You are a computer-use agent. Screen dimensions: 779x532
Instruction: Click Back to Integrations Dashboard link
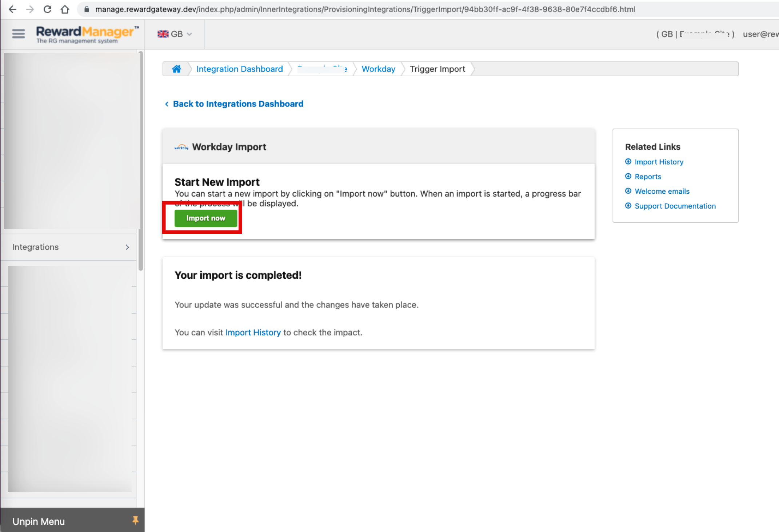click(x=238, y=104)
